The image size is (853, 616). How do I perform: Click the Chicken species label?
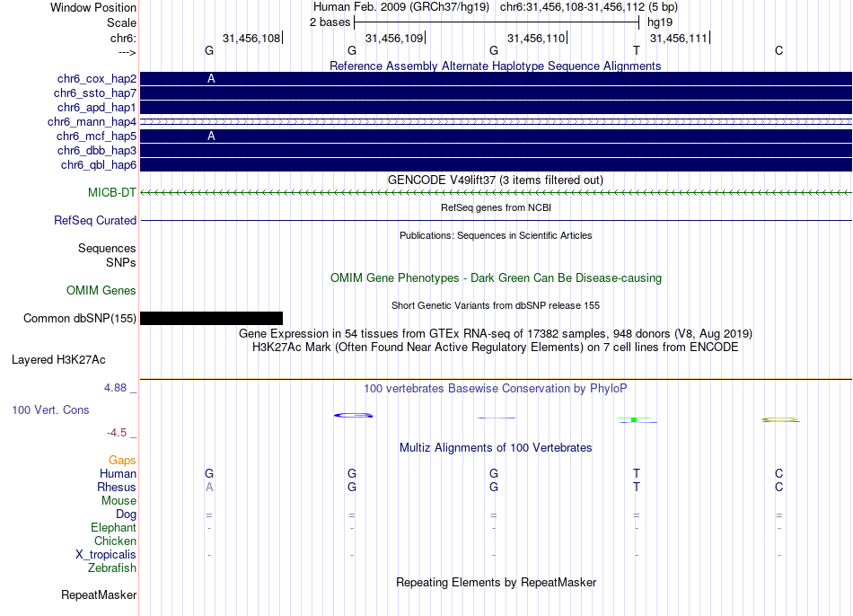[x=115, y=541]
